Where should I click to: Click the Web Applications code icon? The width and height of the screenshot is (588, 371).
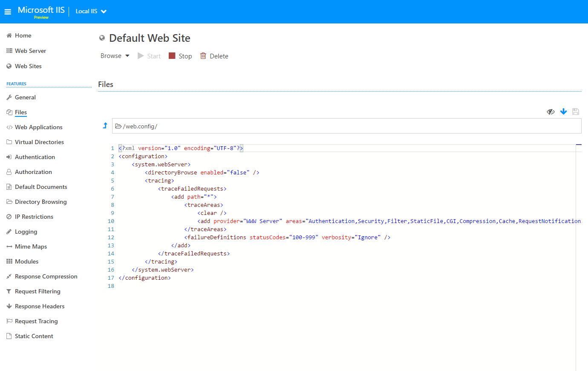(9, 127)
